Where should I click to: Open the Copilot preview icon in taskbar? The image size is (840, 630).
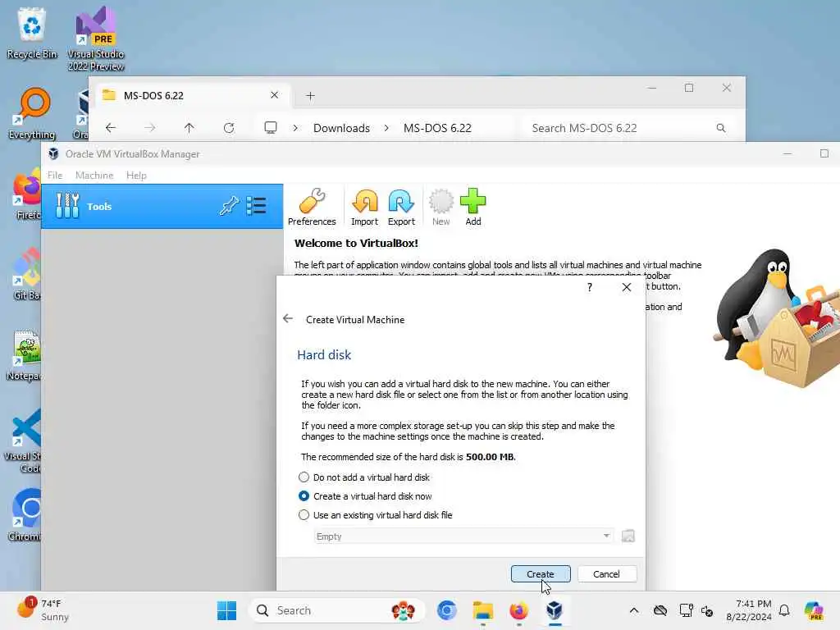[813, 610]
